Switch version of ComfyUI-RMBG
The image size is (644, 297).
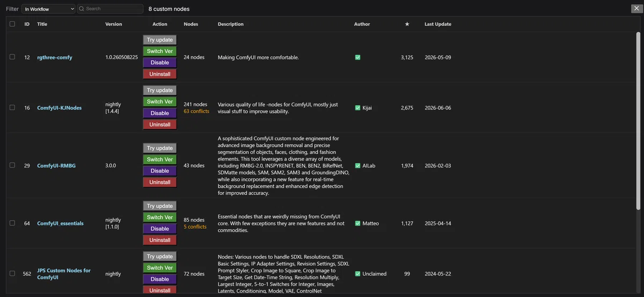[x=160, y=160]
